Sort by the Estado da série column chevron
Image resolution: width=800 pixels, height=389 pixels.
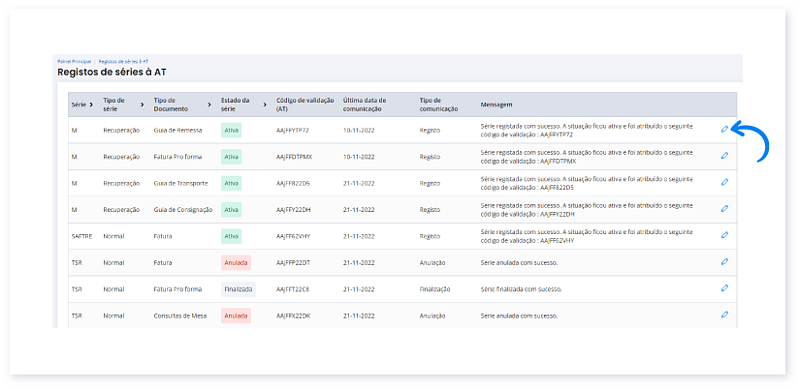[265, 105]
